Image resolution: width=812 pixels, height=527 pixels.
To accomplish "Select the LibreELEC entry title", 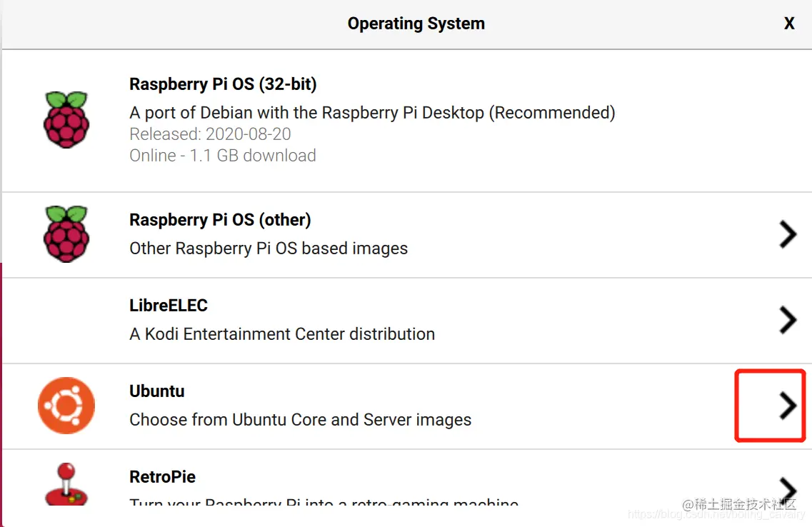I will click(x=169, y=306).
